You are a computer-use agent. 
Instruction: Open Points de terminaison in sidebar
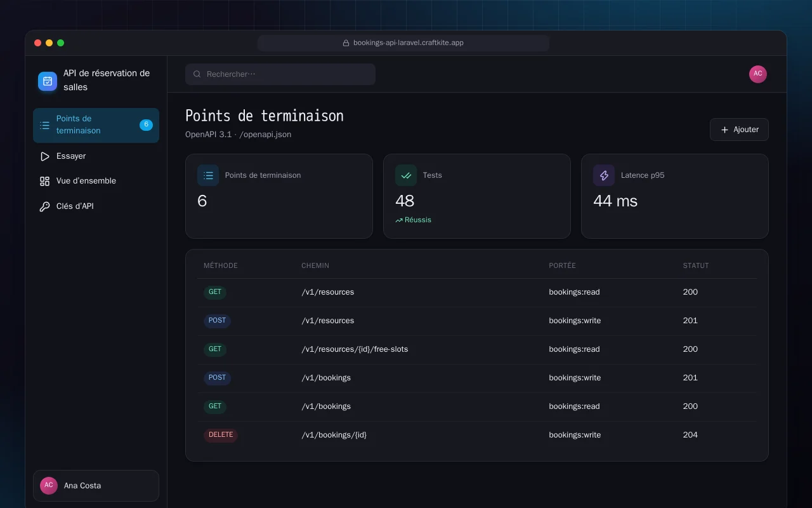96,125
